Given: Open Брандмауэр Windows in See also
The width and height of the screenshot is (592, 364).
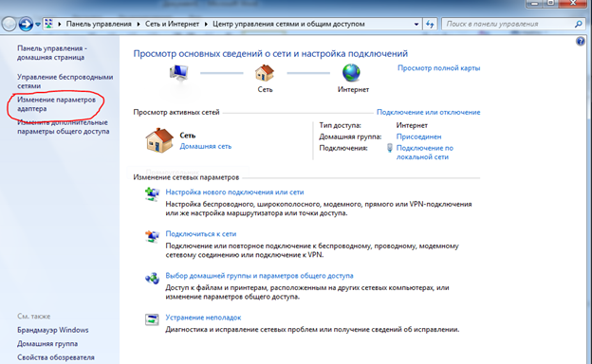Looking at the screenshot, I should point(53,330).
